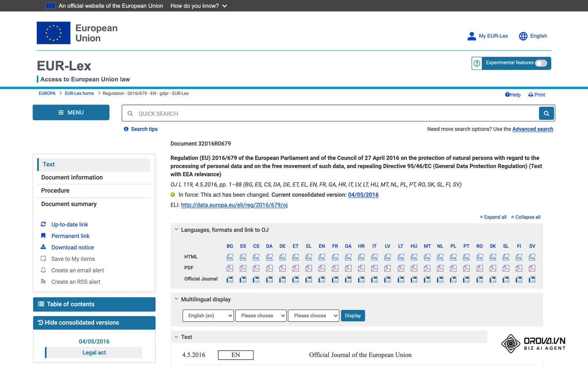Open the IT Official Journal icon
The width and height of the screenshot is (588, 368).
[x=374, y=279]
